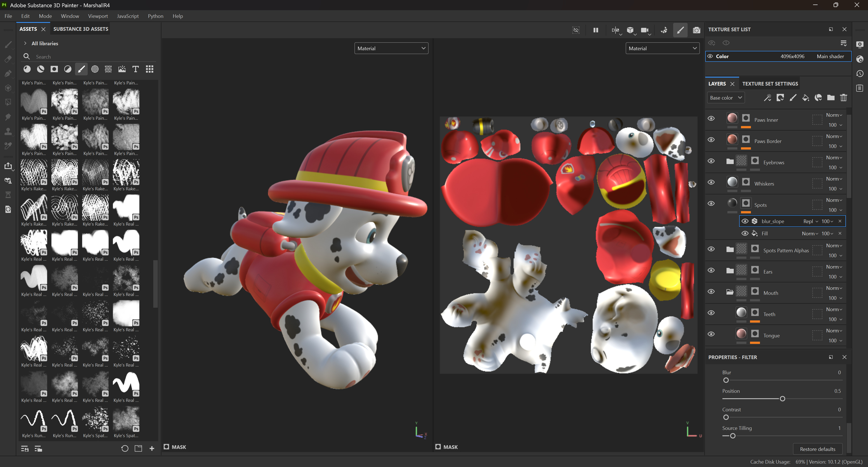Select the Eraser tool
Viewport: 868px width, 467px height.
click(8, 59)
